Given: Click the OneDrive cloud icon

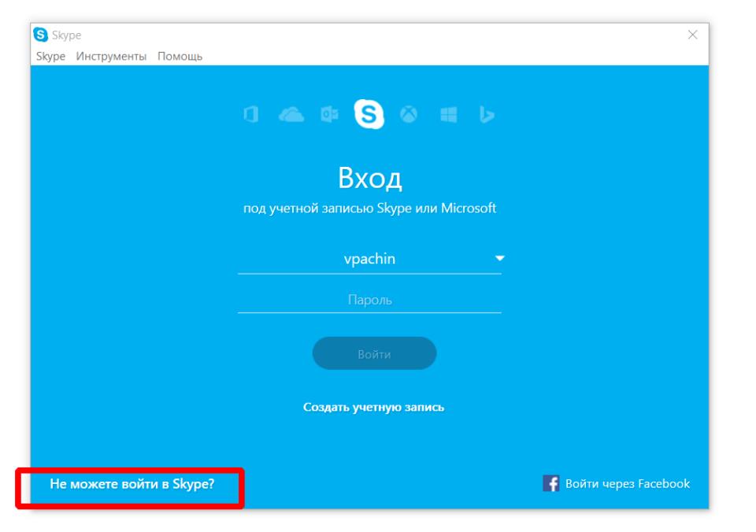Looking at the screenshot, I should (291, 115).
